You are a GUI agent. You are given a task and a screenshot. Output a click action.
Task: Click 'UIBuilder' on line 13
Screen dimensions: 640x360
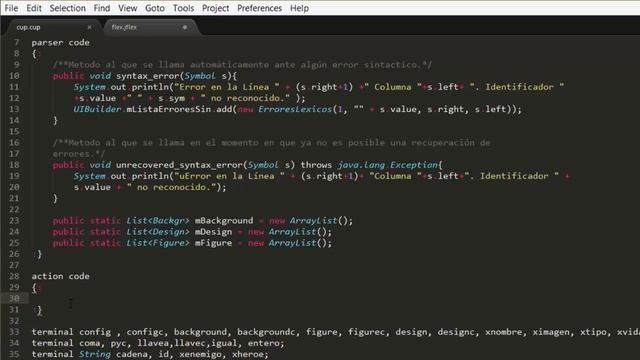click(x=97, y=109)
